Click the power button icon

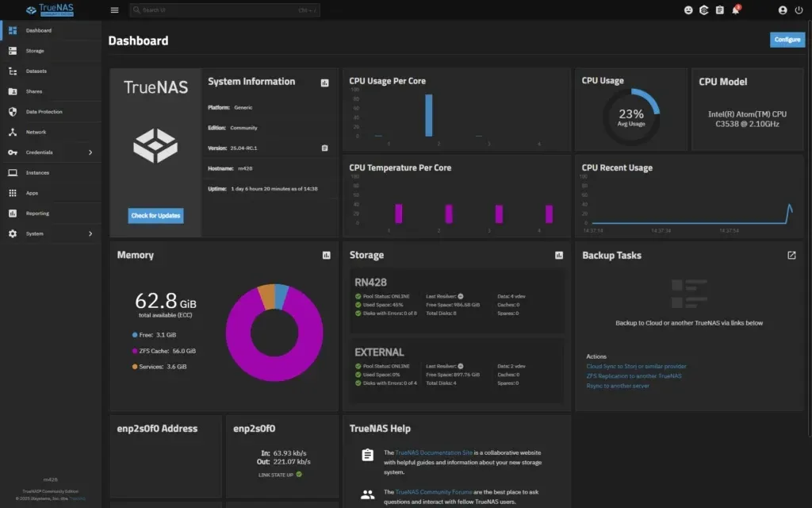coord(799,10)
